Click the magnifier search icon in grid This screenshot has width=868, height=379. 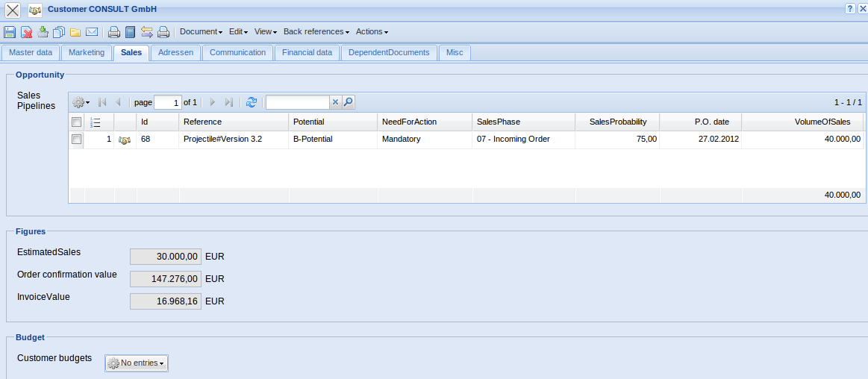point(348,102)
